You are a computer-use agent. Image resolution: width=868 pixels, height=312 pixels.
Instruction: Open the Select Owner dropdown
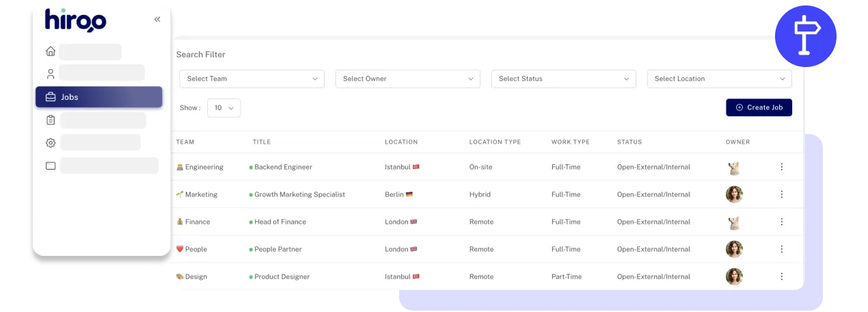point(408,79)
